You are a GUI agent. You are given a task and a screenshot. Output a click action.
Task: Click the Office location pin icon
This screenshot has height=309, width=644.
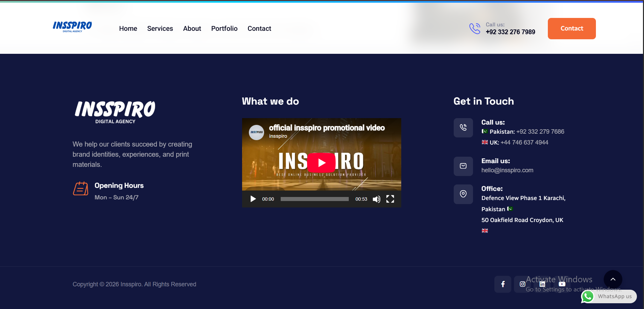click(463, 194)
